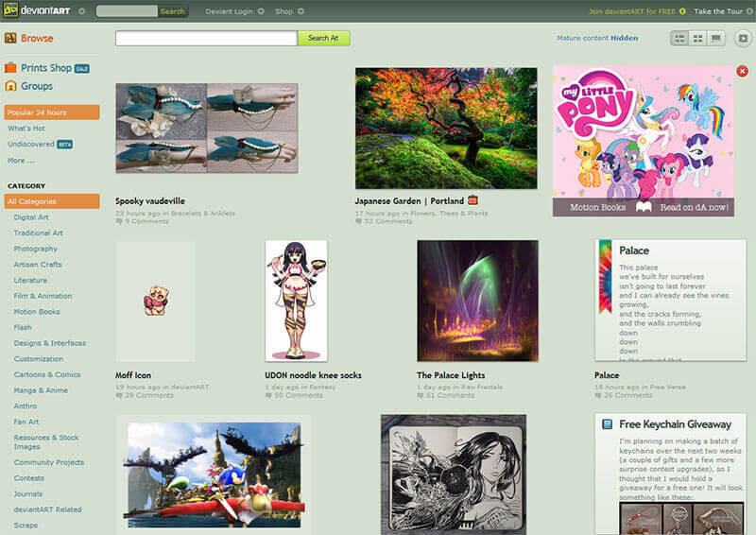Open The Palace Lights thumbnail
The height and width of the screenshot is (535, 756).
point(477,301)
